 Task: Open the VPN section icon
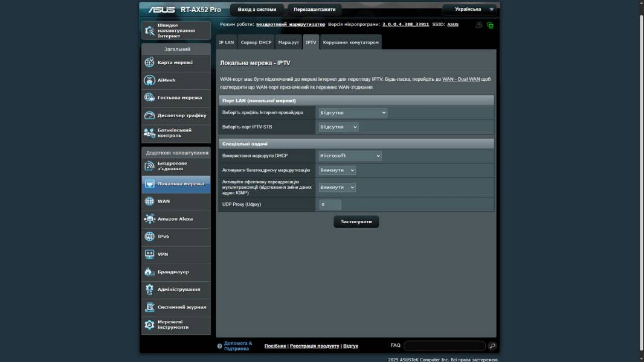150,254
